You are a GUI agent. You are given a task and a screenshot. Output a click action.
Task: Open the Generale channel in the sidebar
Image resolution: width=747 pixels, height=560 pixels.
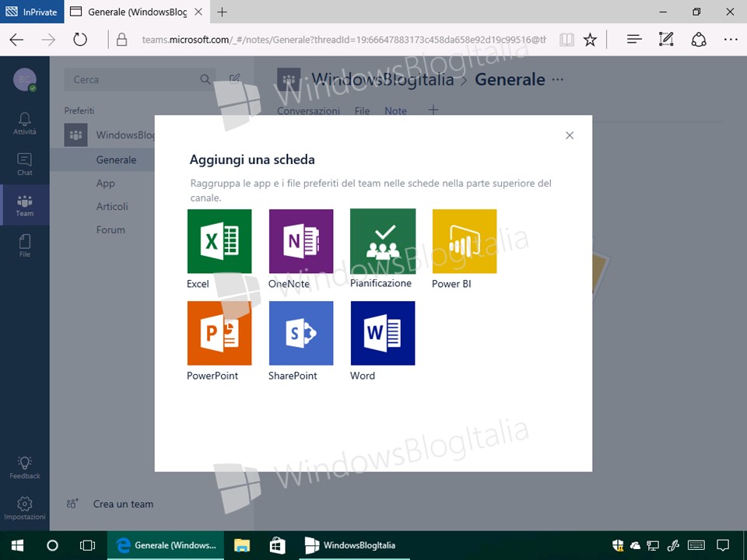pos(116,160)
